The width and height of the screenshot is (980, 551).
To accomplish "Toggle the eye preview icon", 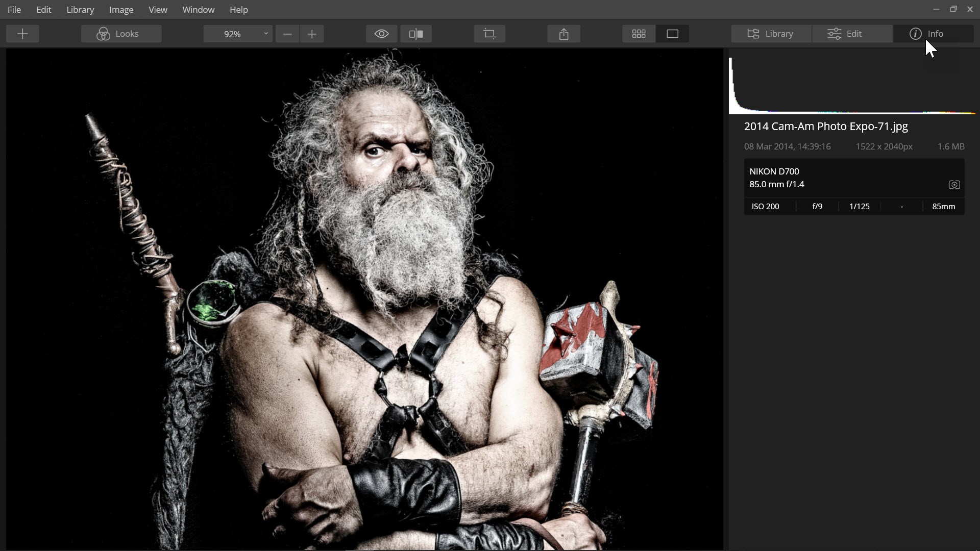I will pyautogui.click(x=381, y=34).
